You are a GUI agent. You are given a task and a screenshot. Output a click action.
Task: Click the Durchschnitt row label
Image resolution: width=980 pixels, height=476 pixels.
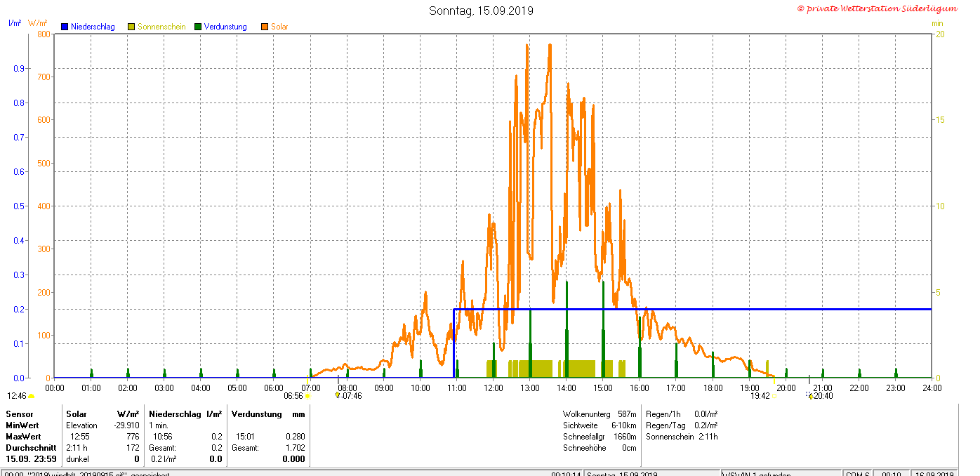[x=31, y=447]
